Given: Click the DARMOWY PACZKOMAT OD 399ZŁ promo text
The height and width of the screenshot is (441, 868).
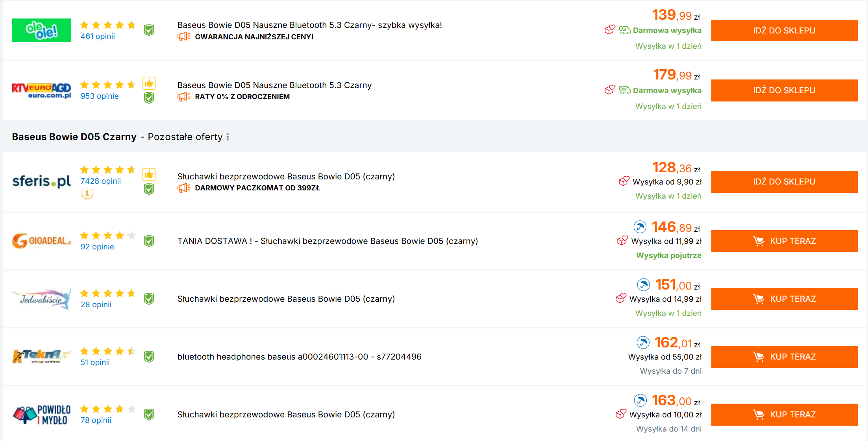Looking at the screenshot, I should [x=257, y=188].
